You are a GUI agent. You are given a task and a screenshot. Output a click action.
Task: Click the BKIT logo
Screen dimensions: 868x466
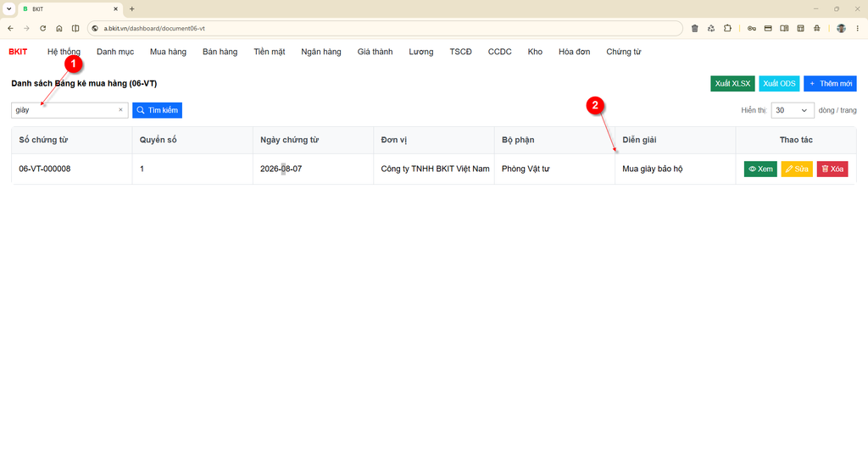point(18,52)
